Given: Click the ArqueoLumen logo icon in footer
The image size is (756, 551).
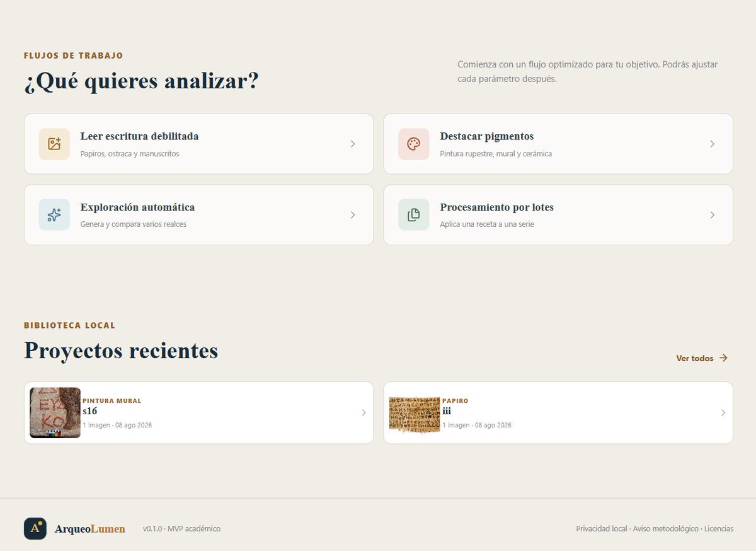Looking at the screenshot, I should pos(35,529).
